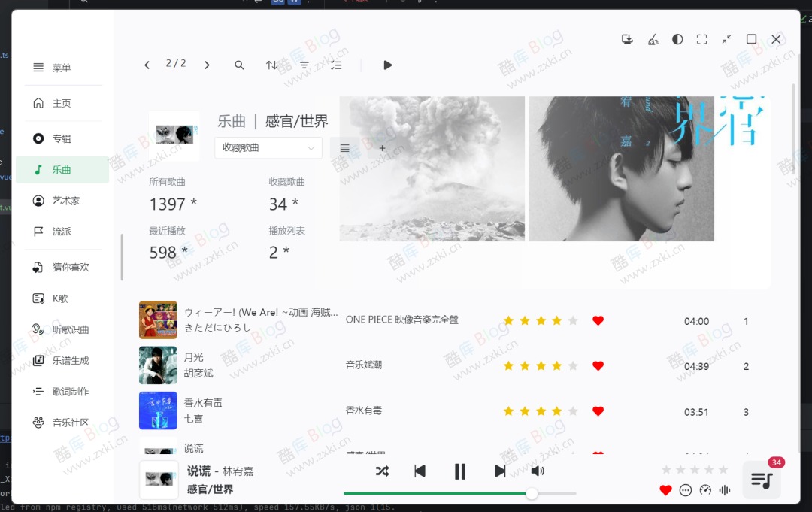The width and height of the screenshot is (812, 512).
Task: Click the playback speed gauge icon
Action: click(704, 490)
